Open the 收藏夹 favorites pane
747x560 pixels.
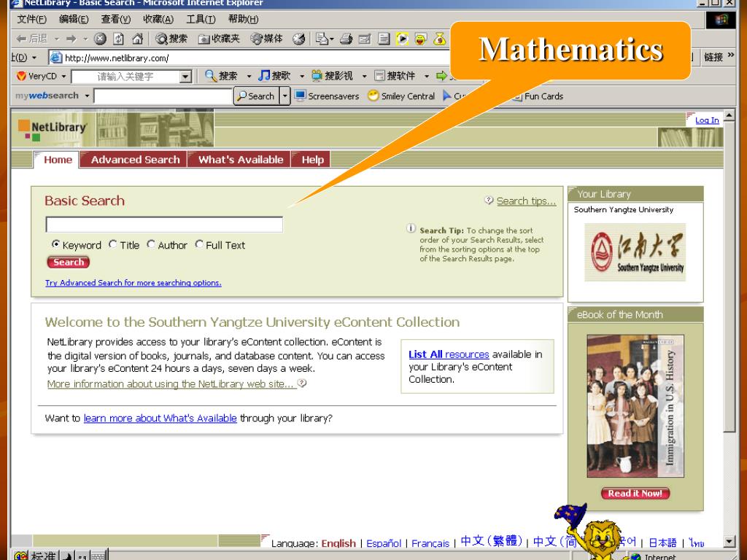219,39
